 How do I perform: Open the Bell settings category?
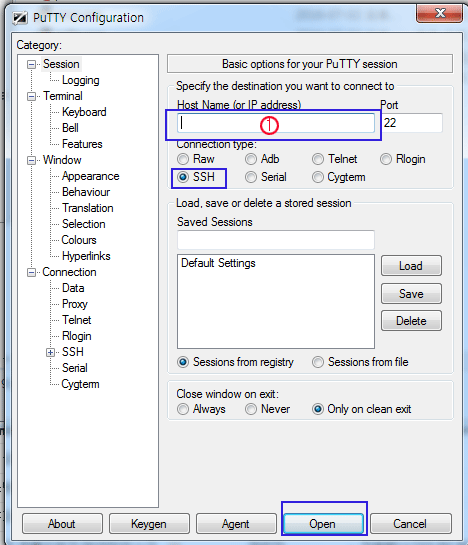70,128
